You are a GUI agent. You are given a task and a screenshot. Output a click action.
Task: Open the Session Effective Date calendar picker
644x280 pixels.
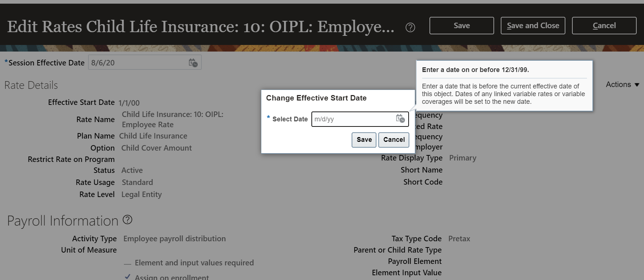point(193,63)
